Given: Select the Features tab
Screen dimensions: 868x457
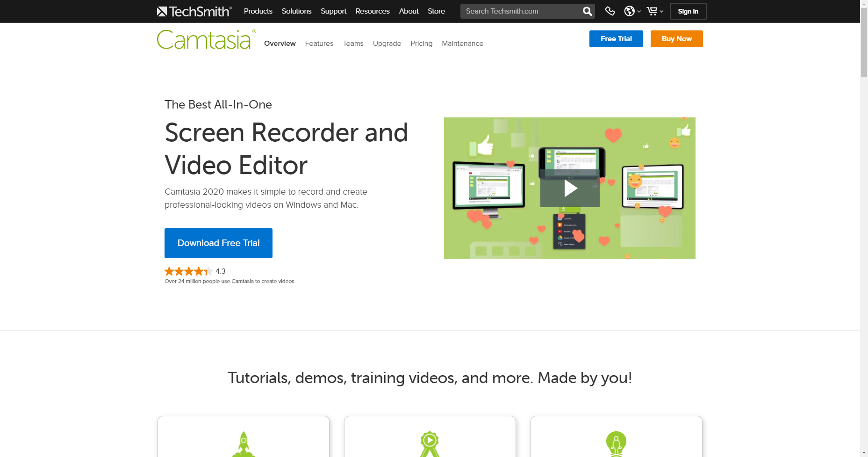Looking at the screenshot, I should pyautogui.click(x=319, y=44).
